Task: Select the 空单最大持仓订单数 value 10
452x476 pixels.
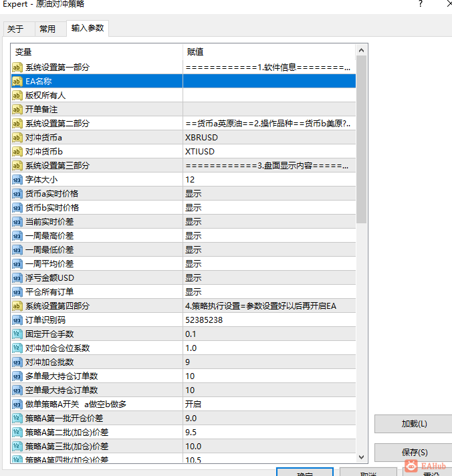Action: 269,390
